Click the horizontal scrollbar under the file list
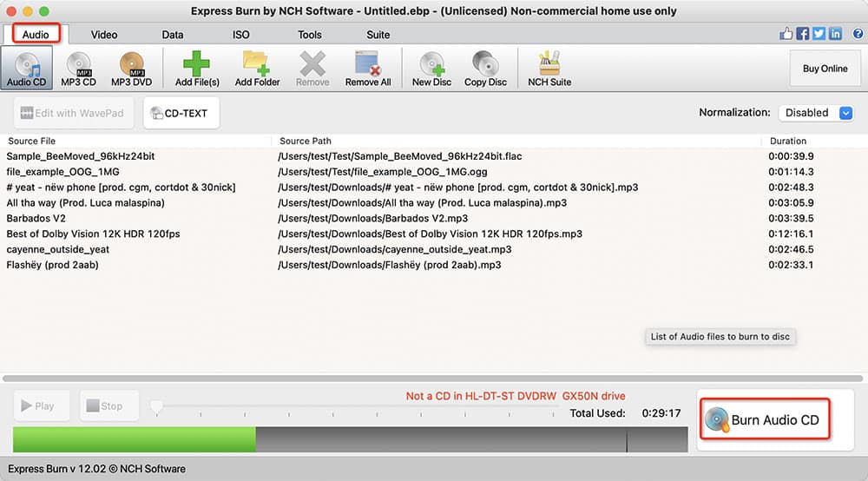Screen dimensions: 868x481 [x=433, y=379]
